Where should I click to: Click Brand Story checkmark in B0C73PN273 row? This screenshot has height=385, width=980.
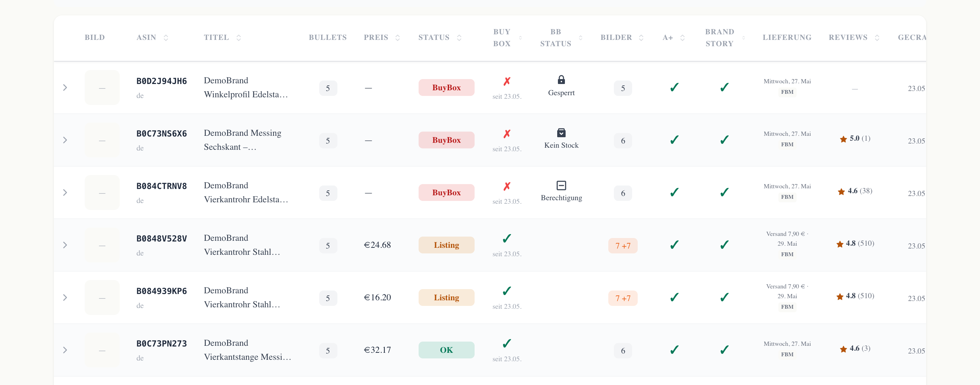coord(724,350)
